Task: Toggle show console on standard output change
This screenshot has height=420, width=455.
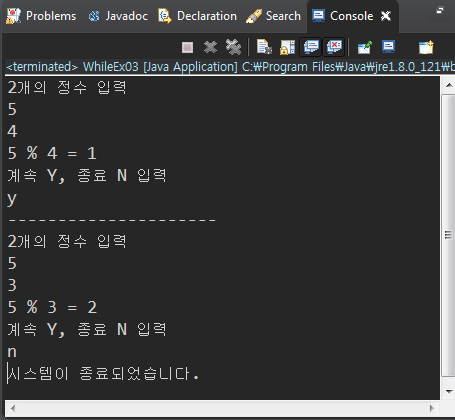Action: (311, 47)
